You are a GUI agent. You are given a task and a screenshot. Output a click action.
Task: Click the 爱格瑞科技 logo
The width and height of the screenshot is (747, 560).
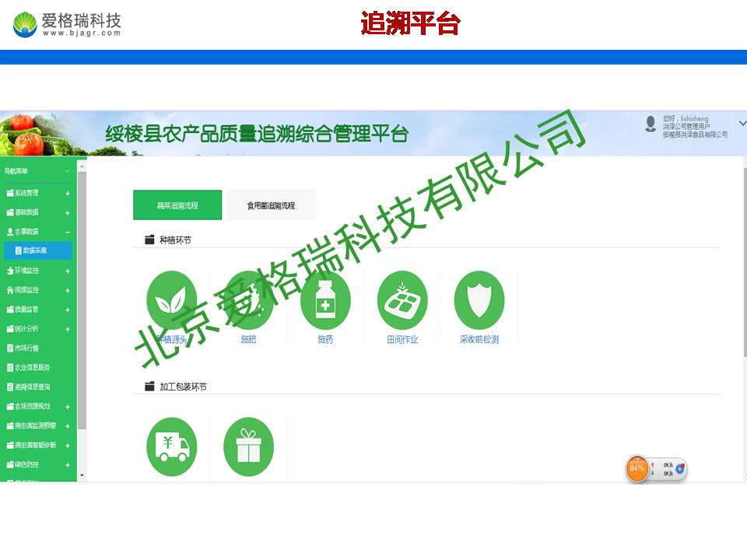(67, 24)
